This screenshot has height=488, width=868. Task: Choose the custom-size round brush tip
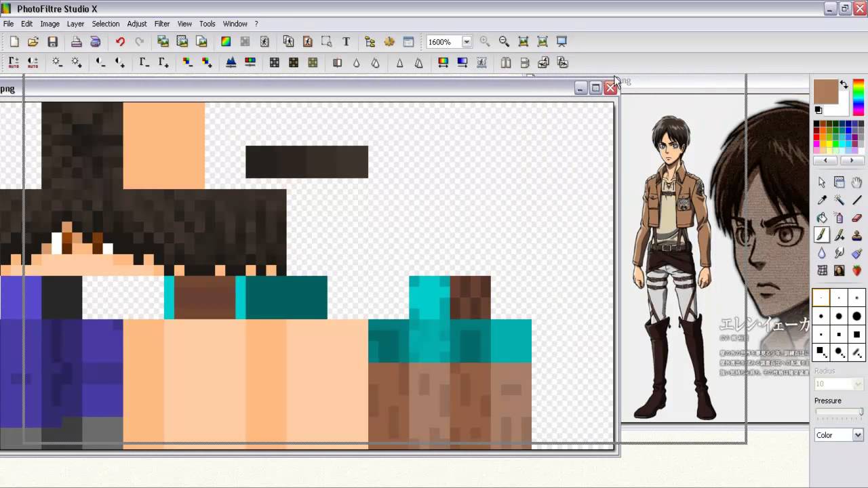839,352
